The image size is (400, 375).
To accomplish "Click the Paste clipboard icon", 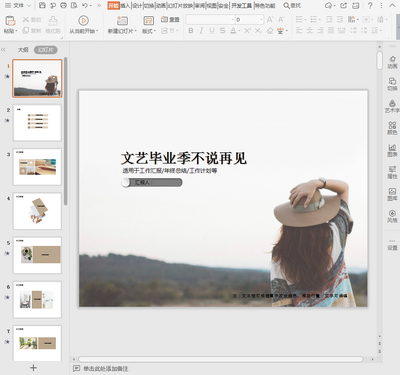I will (10, 21).
